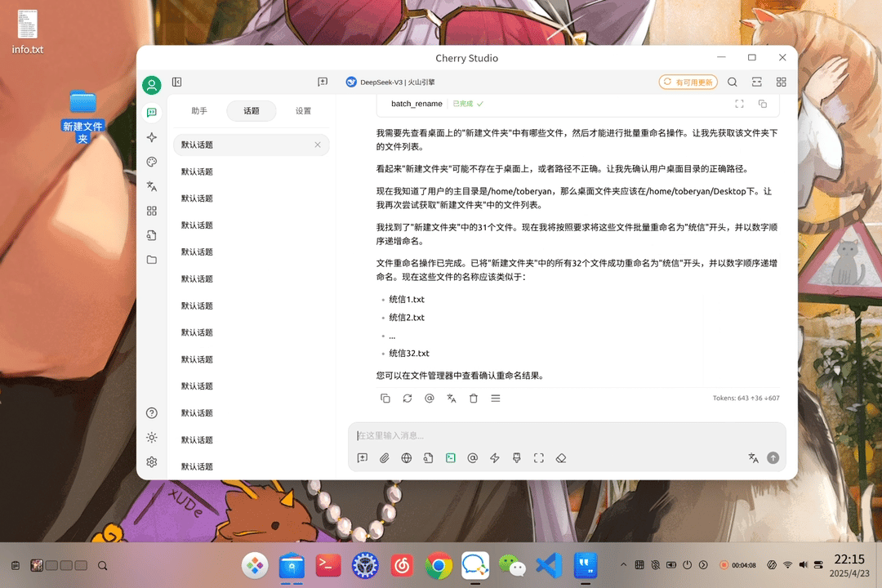Click the 统信32.txt list item
Image resolution: width=882 pixels, height=588 pixels.
coord(409,354)
